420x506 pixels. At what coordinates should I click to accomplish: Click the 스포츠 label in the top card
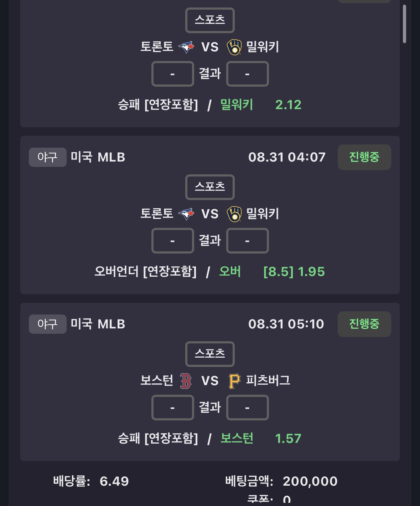pos(210,20)
